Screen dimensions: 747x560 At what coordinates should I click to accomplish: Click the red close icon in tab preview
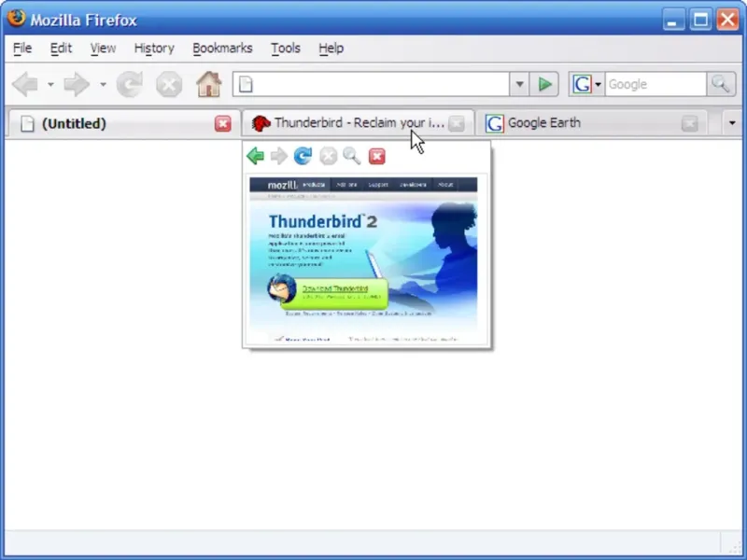coord(377,156)
